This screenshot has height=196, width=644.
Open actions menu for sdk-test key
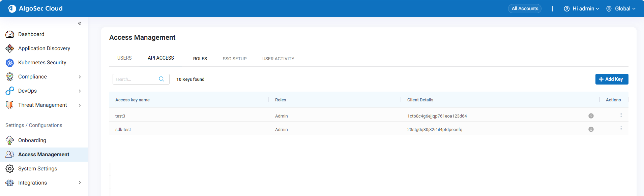(621, 129)
